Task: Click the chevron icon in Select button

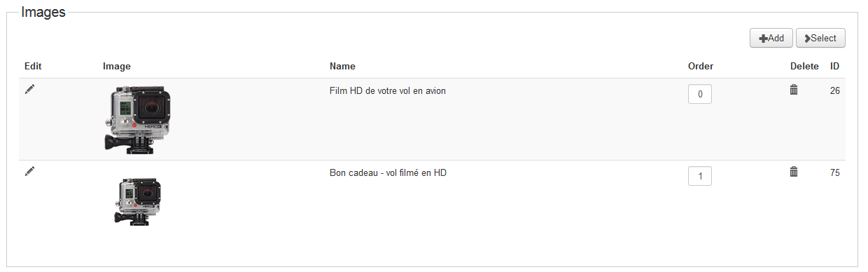Action: [x=807, y=39]
